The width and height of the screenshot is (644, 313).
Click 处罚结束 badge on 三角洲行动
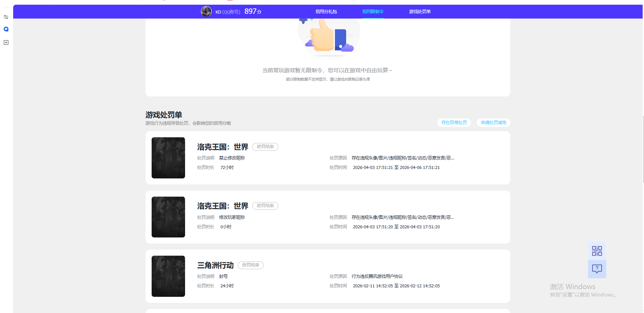coord(251,265)
